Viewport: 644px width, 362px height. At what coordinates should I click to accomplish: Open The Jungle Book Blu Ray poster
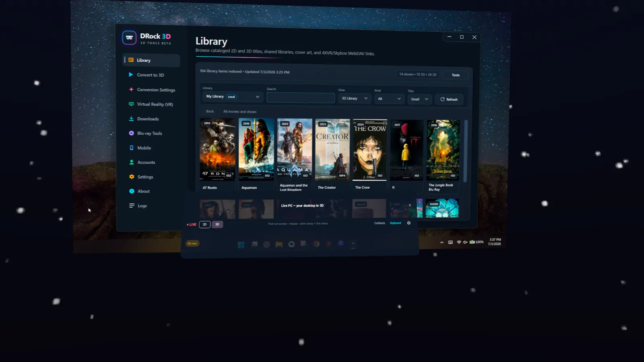click(443, 150)
